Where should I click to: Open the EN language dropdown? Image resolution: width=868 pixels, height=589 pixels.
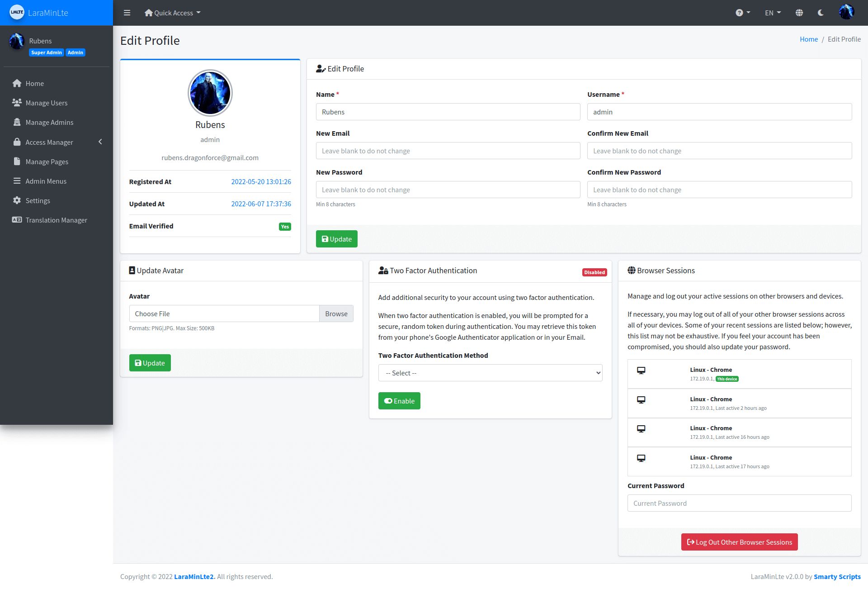point(773,13)
